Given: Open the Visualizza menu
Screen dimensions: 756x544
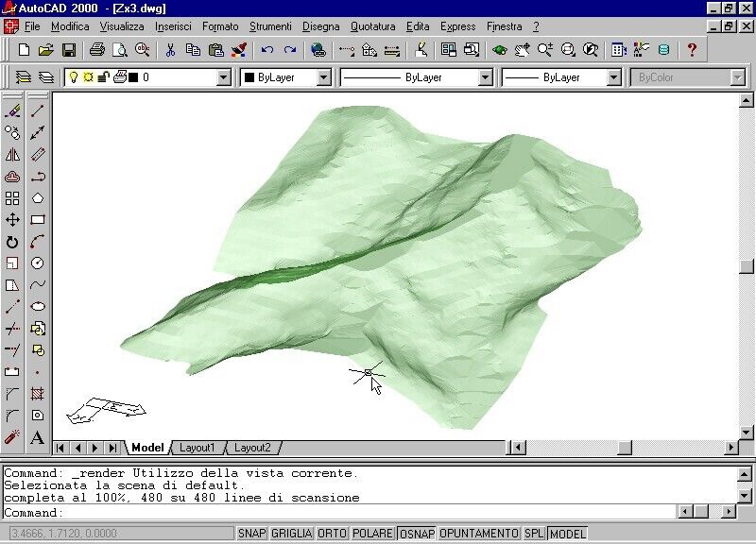Looking at the screenshot, I should coord(122,26).
